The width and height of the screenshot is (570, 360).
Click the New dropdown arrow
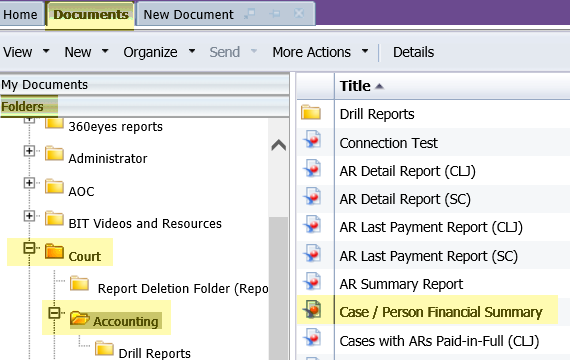coord(105,51)
